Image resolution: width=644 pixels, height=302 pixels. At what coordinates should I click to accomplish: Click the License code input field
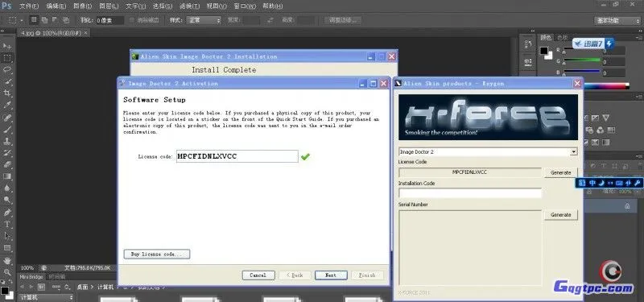click(237, 156)
